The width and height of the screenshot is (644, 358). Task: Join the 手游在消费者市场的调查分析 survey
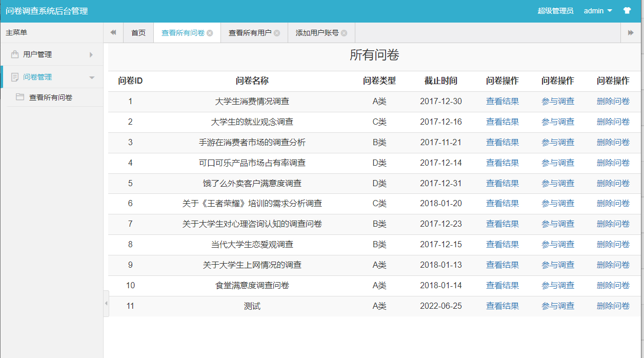coord(558,143)
